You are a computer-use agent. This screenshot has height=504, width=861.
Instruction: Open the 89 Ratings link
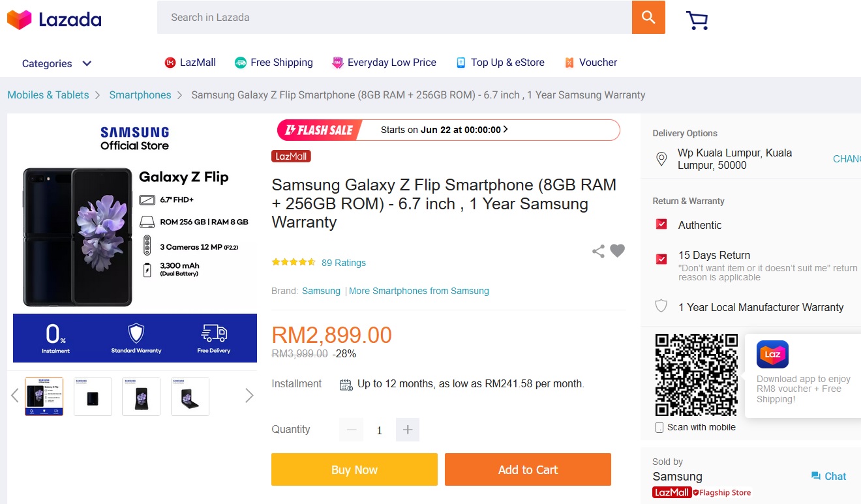tap(343, 263)
